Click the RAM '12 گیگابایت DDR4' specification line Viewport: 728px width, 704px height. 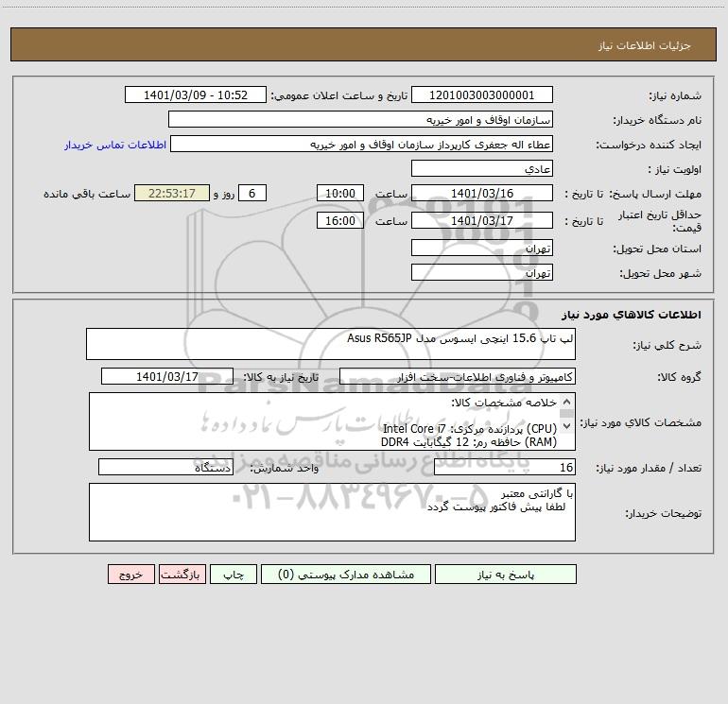click(x=468, y=442)
